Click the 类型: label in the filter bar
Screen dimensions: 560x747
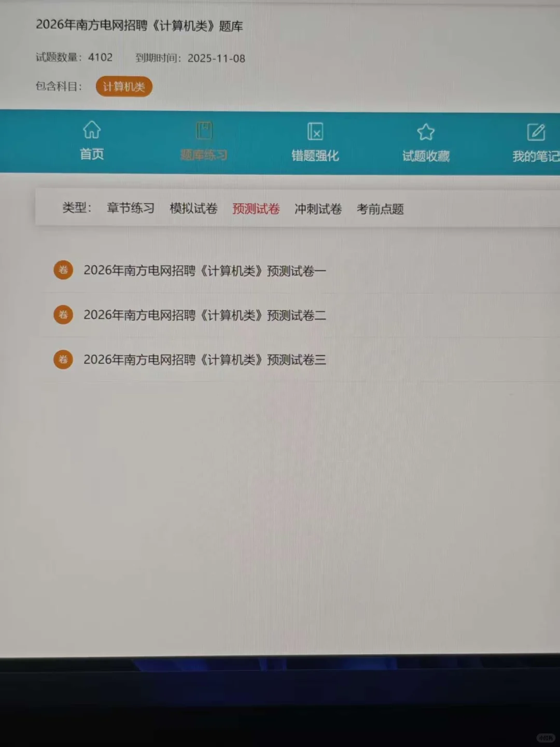[77, 207]
